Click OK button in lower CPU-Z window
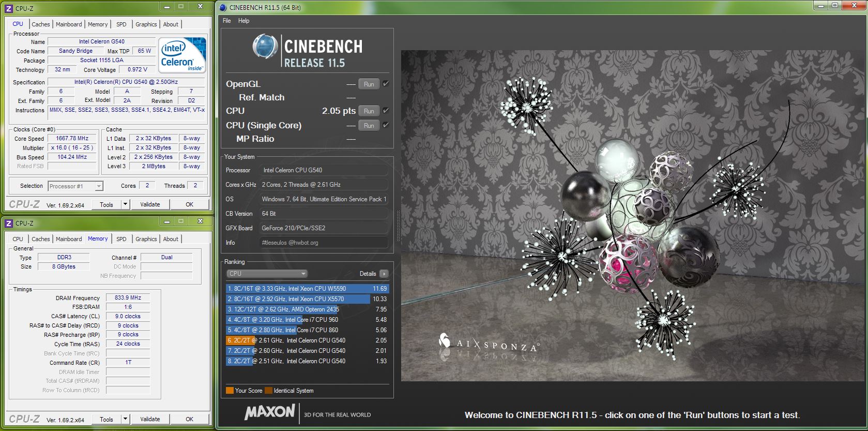 point(190,419)
